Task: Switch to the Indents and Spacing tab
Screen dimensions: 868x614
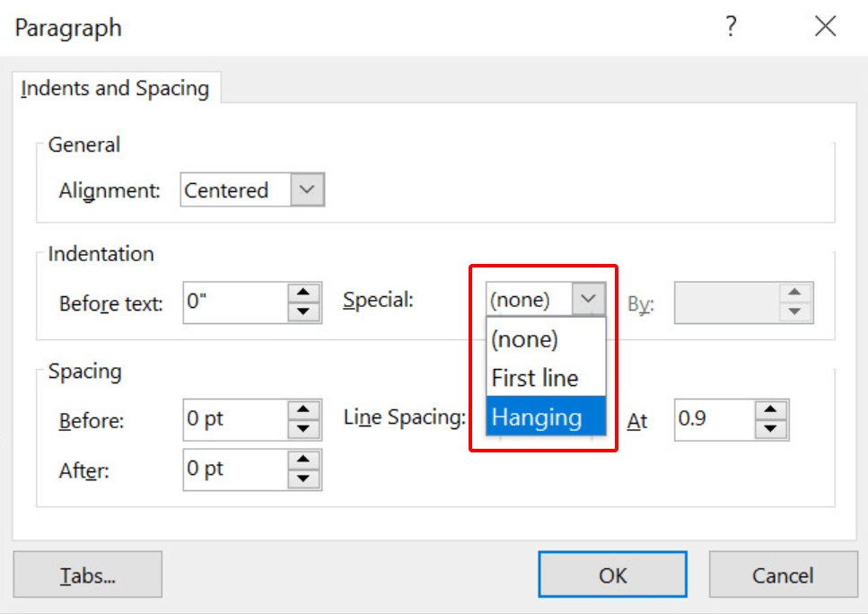Action: tap(115, 88)
